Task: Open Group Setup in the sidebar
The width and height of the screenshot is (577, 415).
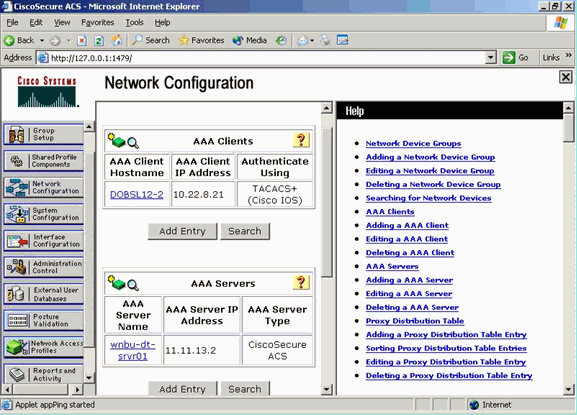Action: tap(43, 134)
